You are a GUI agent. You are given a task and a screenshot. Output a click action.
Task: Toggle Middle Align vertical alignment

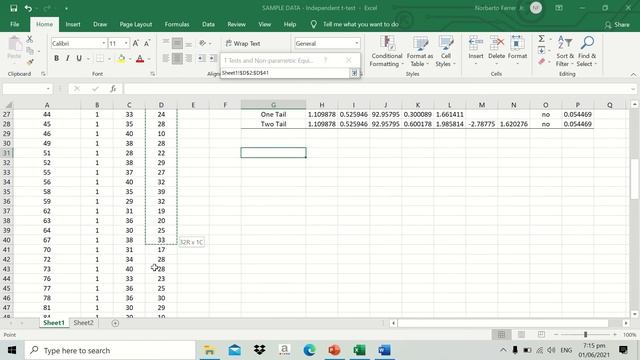click(177, 43)
